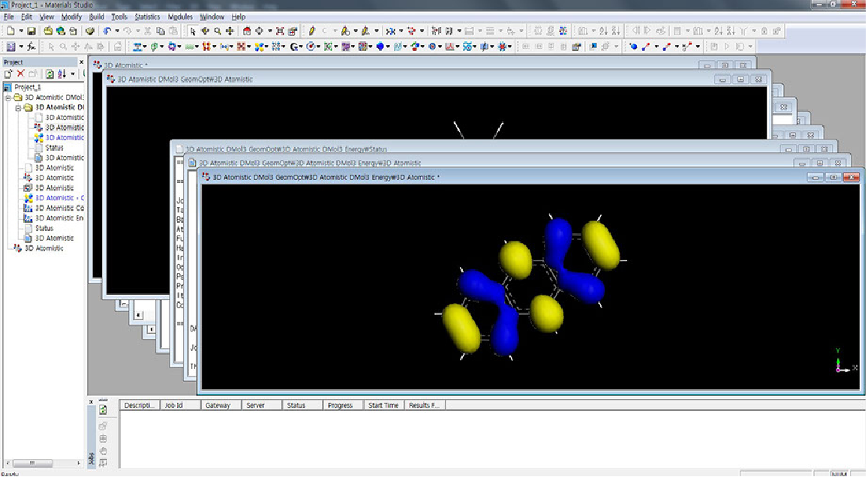Open dropdown arrow beside New document icon
The width and height of the screenshot is (868, 489).
point(20,31)
